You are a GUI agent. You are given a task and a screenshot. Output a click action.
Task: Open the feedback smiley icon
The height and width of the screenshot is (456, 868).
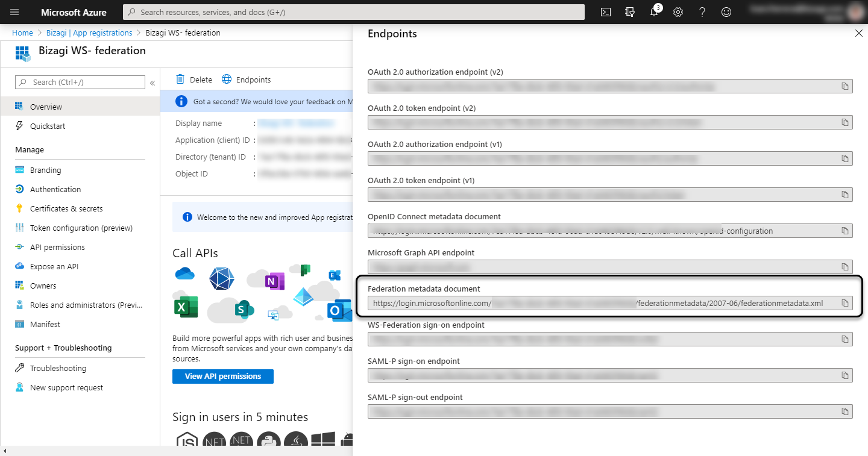click(726, 12)
